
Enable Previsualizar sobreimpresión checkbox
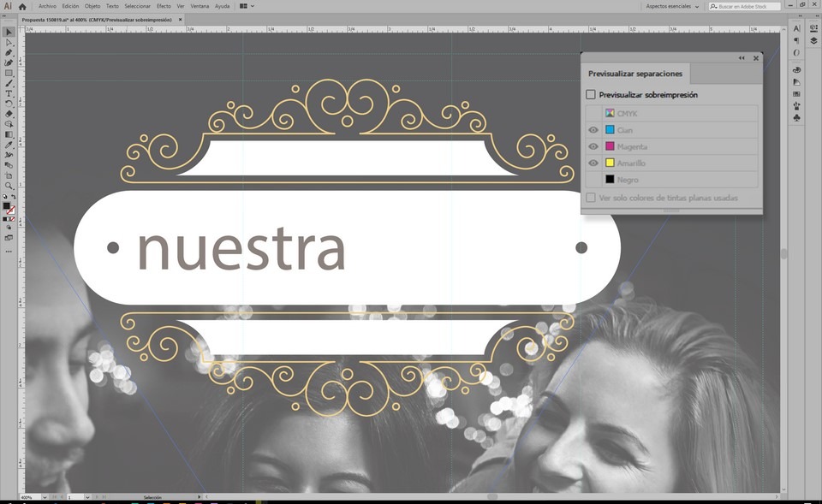pyautogui.click(x=591, y=95)
